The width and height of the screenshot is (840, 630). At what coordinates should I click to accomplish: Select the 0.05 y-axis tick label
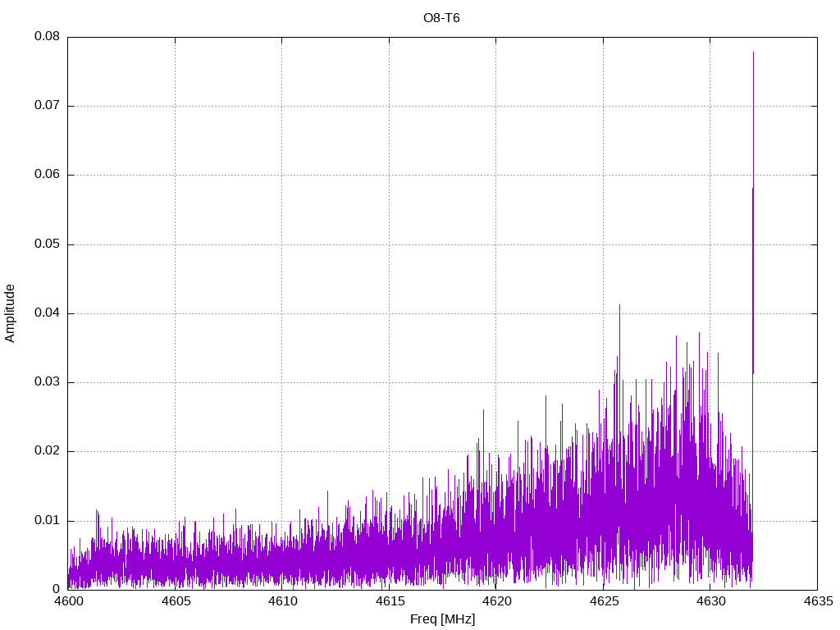(46, 244)
